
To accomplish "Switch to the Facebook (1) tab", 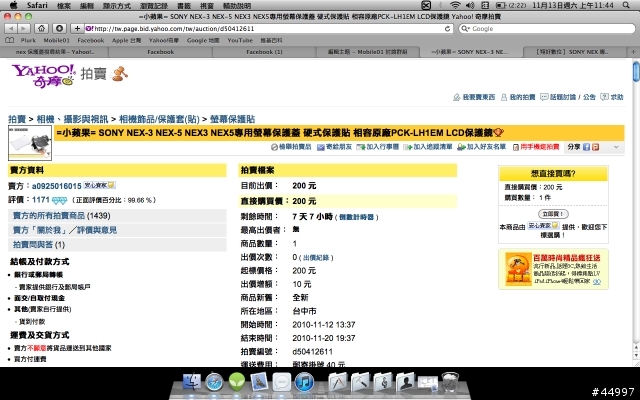I will [x=264, y=52].
